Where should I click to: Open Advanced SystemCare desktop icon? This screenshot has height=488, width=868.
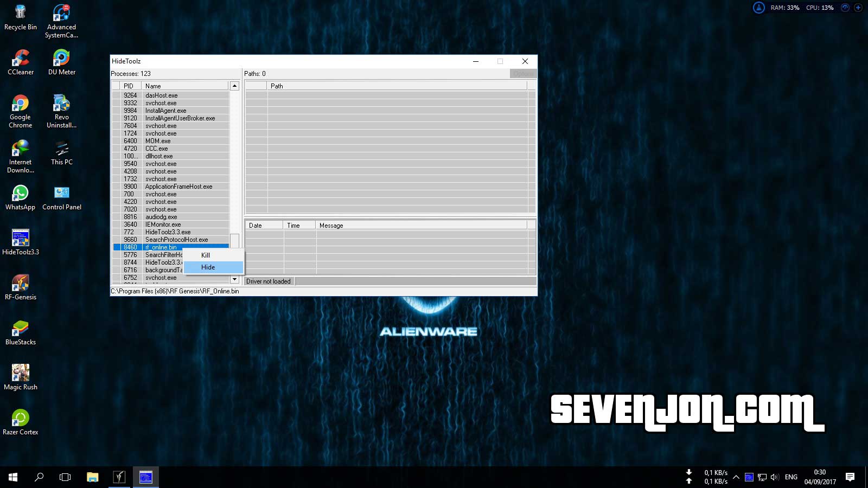pos(61,22)
